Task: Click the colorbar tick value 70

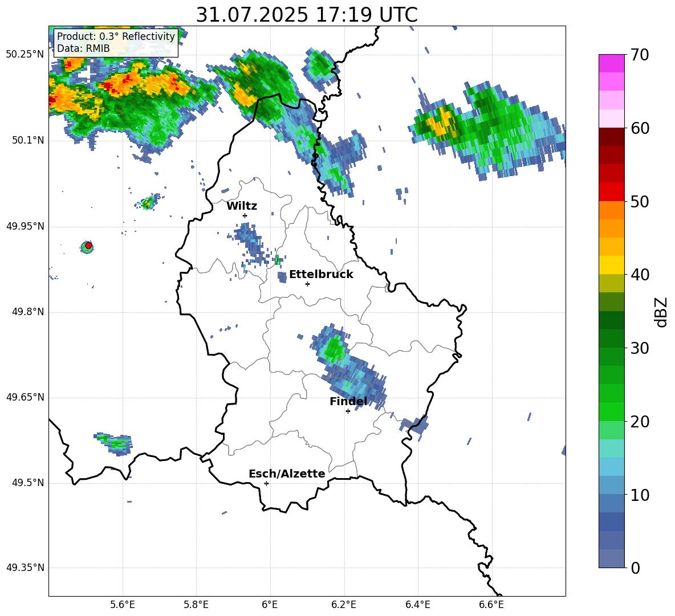Action: click(x=640, y=55)
